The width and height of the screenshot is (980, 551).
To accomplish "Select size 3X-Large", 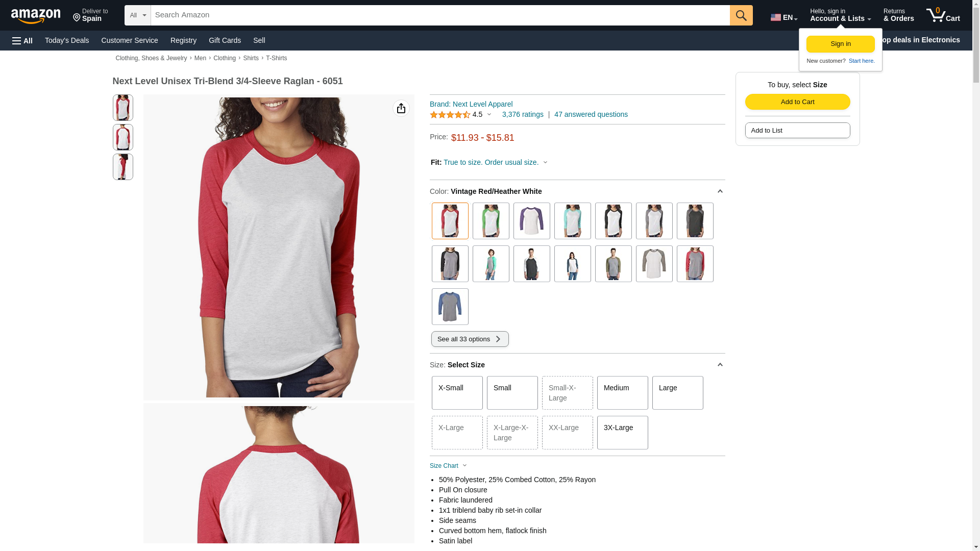I will [623, 433].
